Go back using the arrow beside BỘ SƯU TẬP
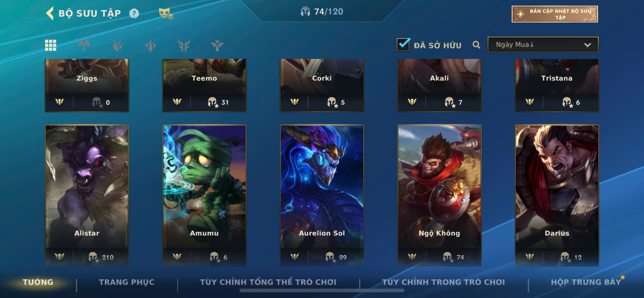Viewport: 644px width, 298px height. tap(50, 13)
